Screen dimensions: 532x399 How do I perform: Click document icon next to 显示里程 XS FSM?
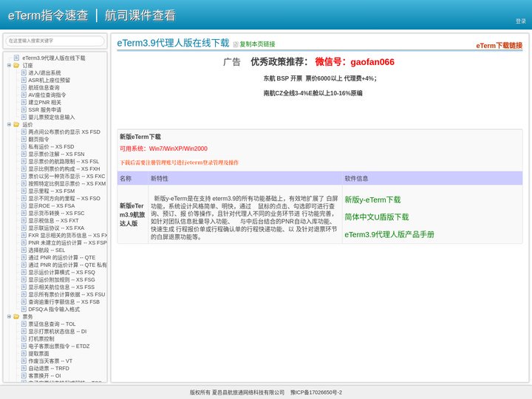click(24, 191)
